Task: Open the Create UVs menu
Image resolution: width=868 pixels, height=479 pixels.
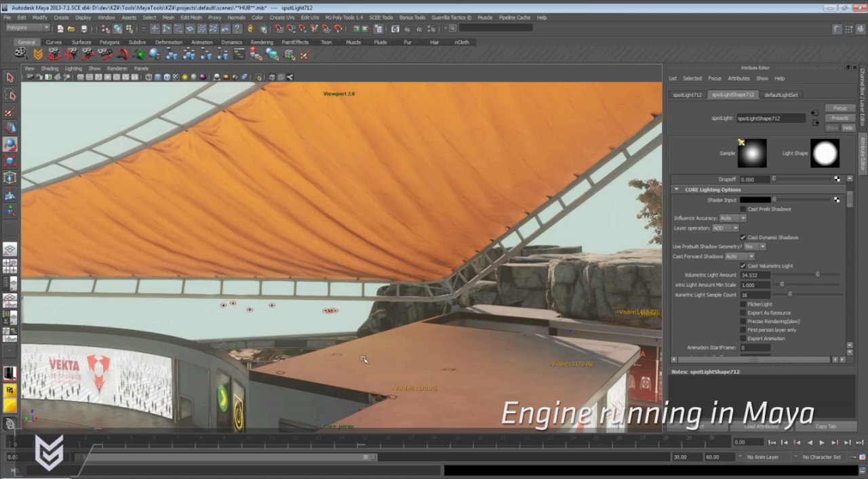Action: click(282, 18)
